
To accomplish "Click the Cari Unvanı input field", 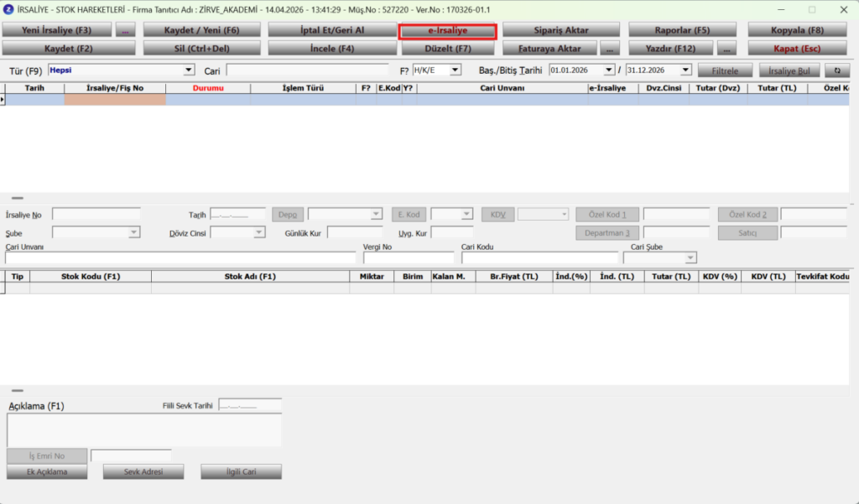I will point(180,258).
